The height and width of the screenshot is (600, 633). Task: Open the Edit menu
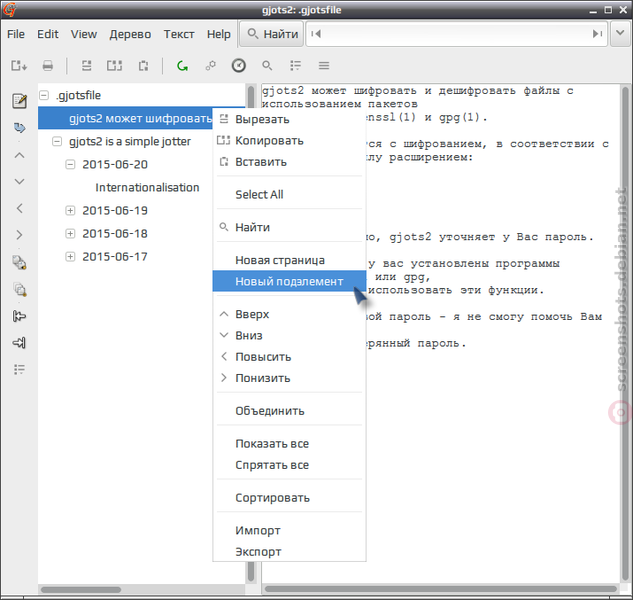(48, 34)
